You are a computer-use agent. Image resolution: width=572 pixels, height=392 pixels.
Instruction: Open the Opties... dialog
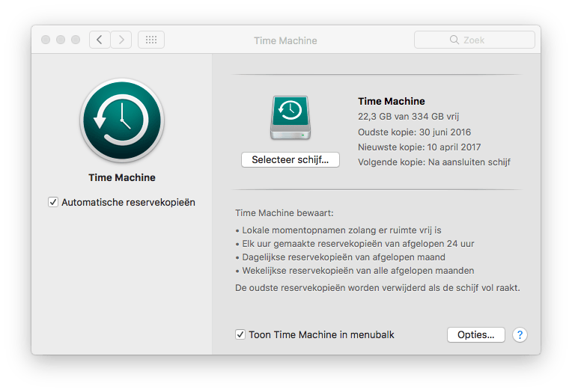pos(476,334)
